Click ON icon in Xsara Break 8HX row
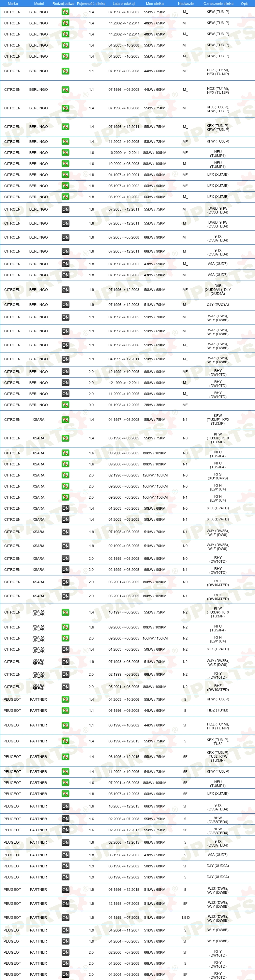 [x=66, y=649]
